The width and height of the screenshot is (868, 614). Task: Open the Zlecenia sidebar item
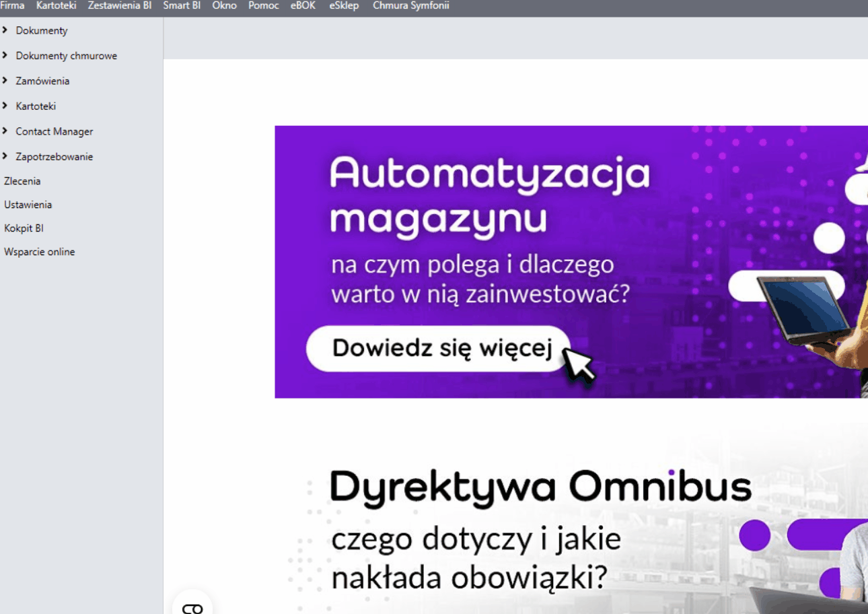[22, 180]
